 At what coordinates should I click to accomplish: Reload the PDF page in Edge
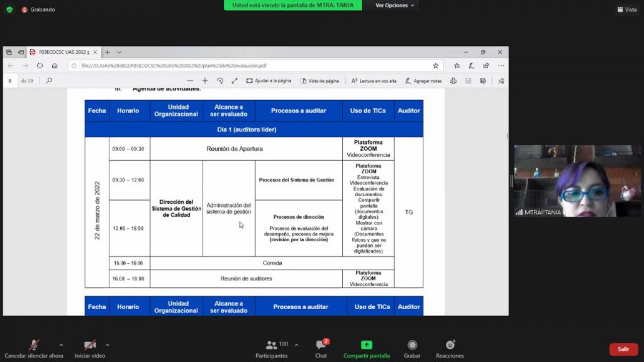[x=40, y=66]
